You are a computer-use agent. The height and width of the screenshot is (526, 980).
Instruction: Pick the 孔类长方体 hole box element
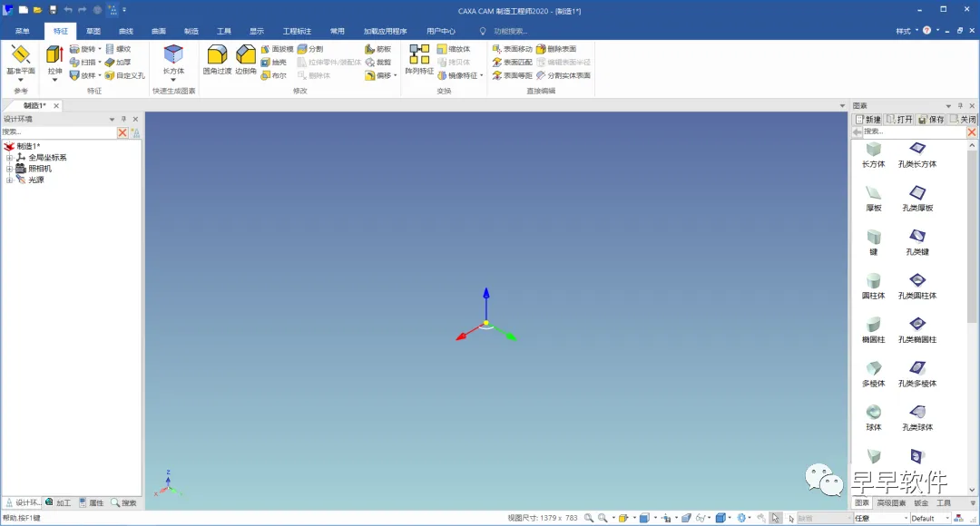pos(916,154)
